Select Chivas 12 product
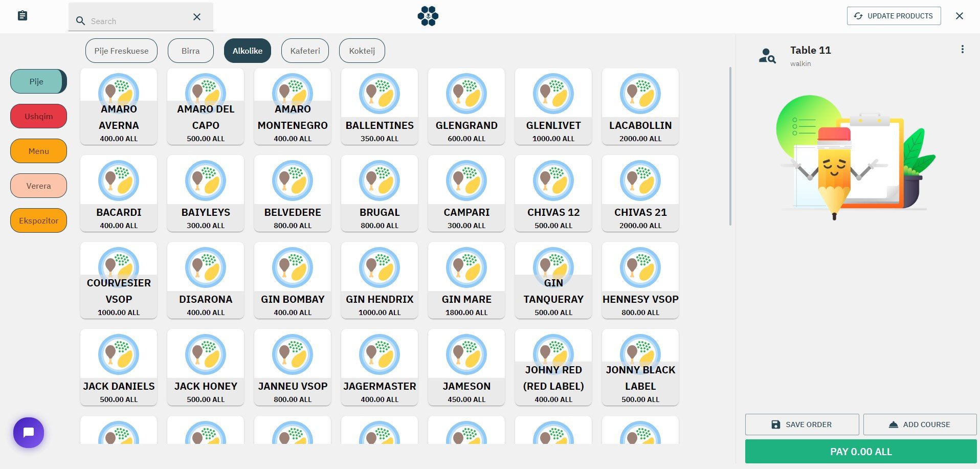Screen dimensions: 980x469 553,193
